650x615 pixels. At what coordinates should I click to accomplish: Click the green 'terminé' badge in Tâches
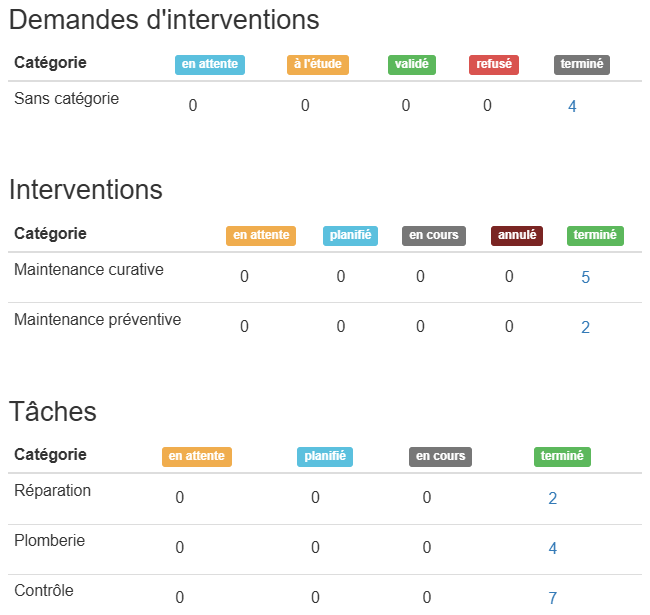pos(562,456)
